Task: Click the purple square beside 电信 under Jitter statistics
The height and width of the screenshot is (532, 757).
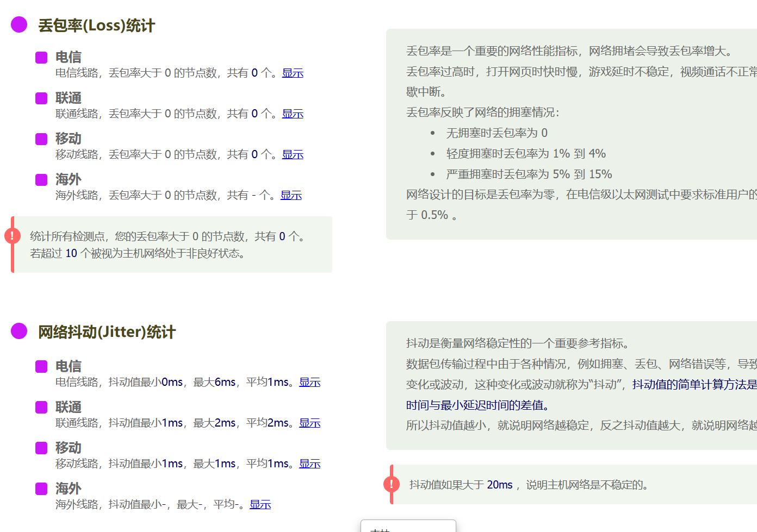Action: click(41, 366)
